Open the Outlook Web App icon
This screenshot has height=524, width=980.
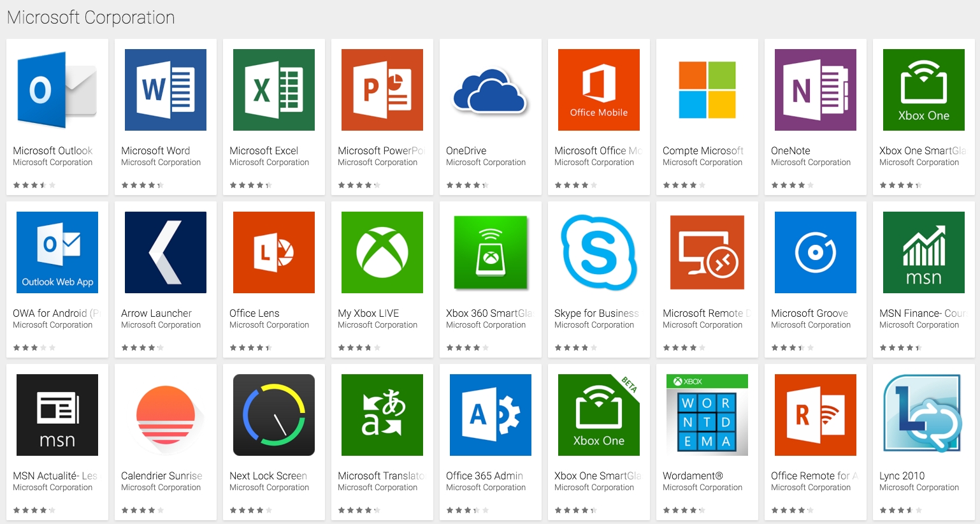click(x=57, y=252)
